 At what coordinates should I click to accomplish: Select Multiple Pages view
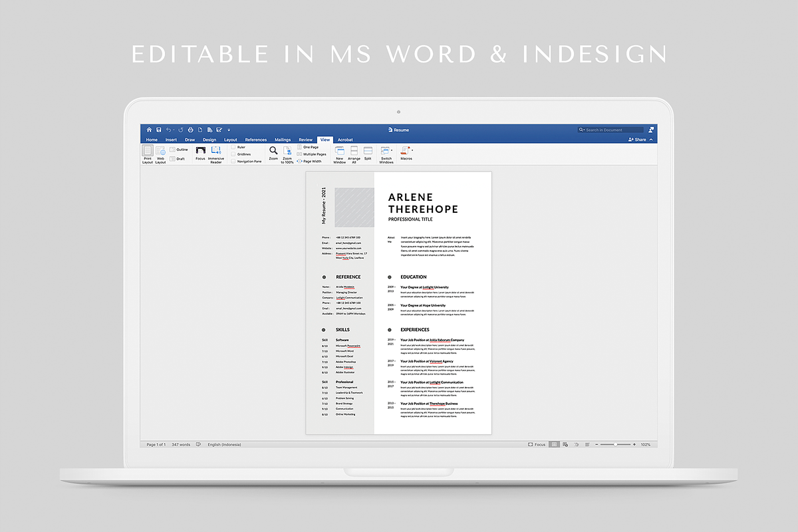(311, 154)
